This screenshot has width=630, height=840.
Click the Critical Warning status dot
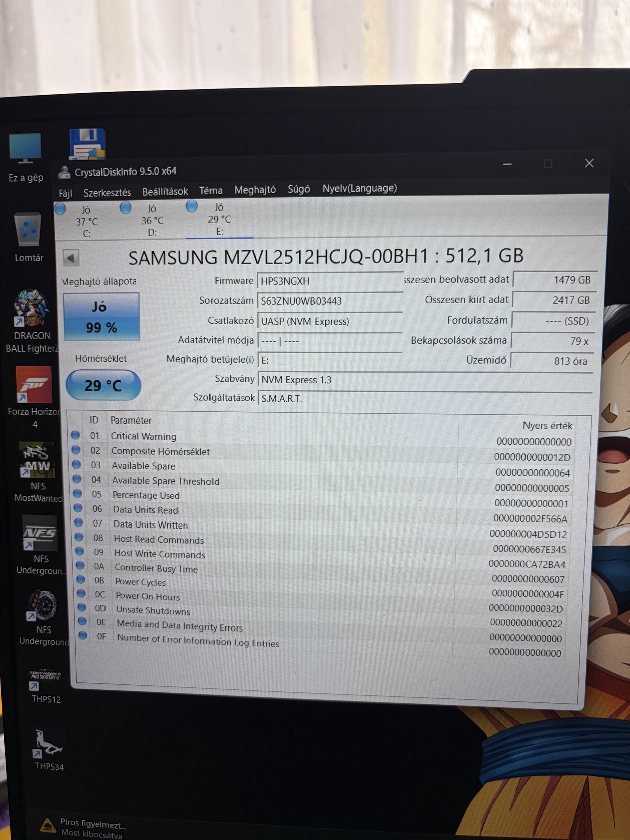click(75, 435)
